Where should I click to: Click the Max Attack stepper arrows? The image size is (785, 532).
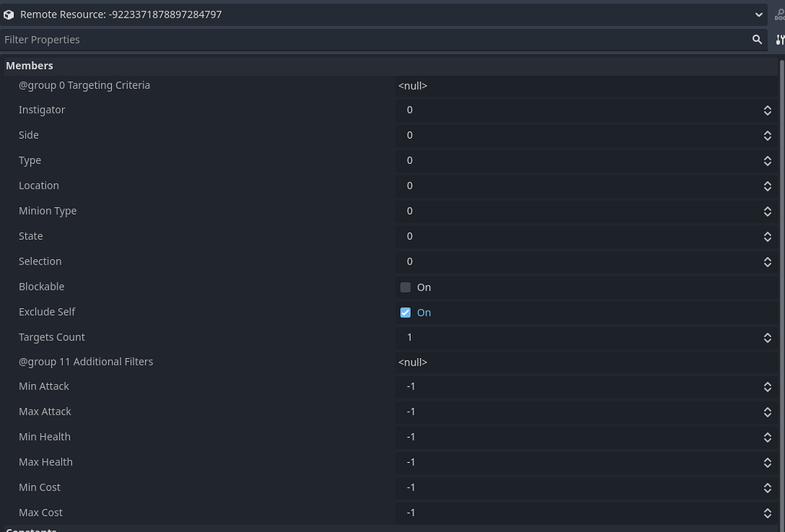767,412
